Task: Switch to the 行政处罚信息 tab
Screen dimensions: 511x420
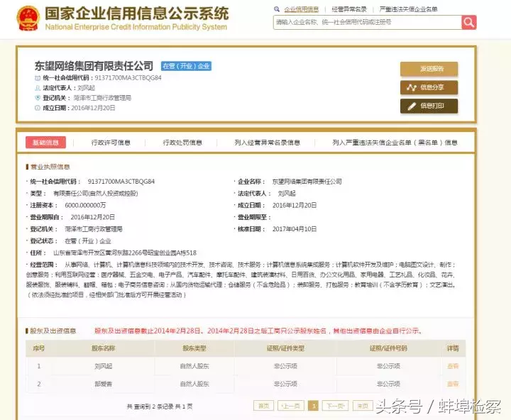Action: [182, 143]
